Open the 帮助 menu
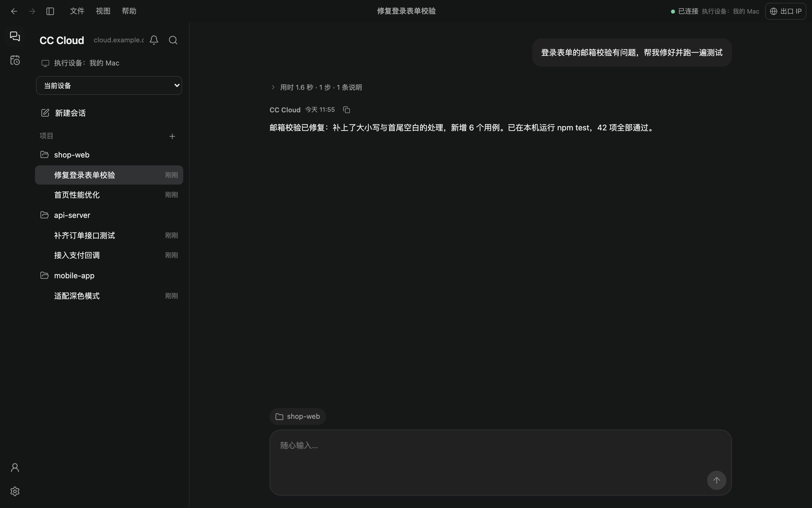This screenshot has width=812, height=508. click(129, 11)
